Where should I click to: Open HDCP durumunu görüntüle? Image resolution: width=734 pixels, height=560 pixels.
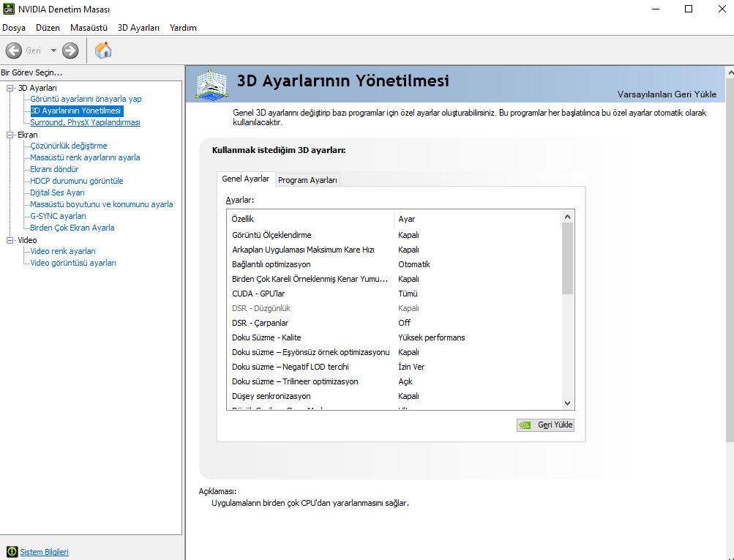[x=76, y=181]
